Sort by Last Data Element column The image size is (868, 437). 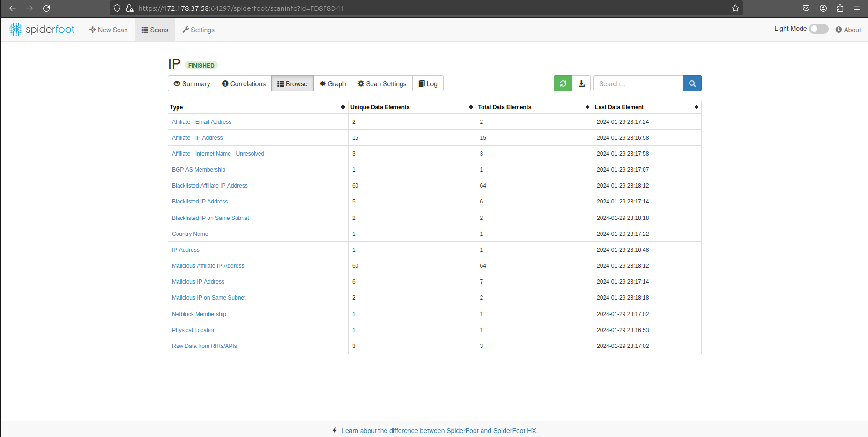click(x=646, y=107)
